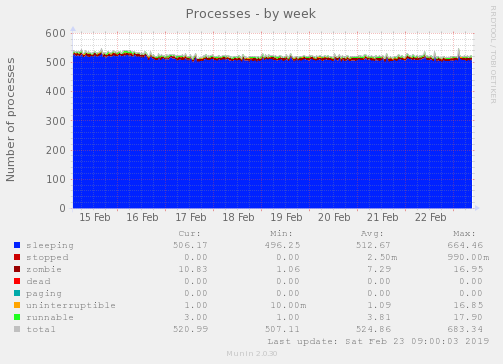Select the 'stopped' legend label
The width and height of the screenshot is (503, 364).
coord(47,257)
